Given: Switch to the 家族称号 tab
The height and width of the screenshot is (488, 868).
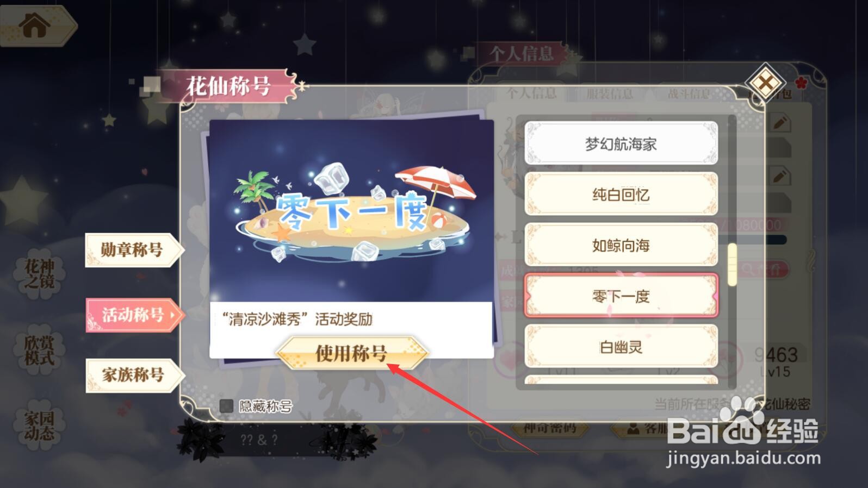Looking at the screenshot, I should (134, 375).
